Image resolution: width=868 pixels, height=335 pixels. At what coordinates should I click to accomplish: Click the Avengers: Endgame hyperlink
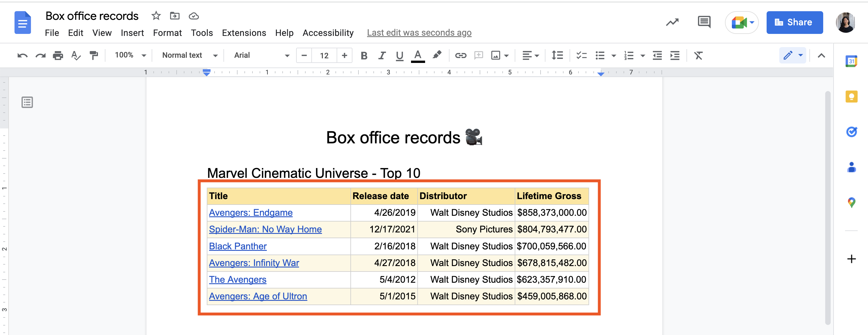tap(250, 213)
